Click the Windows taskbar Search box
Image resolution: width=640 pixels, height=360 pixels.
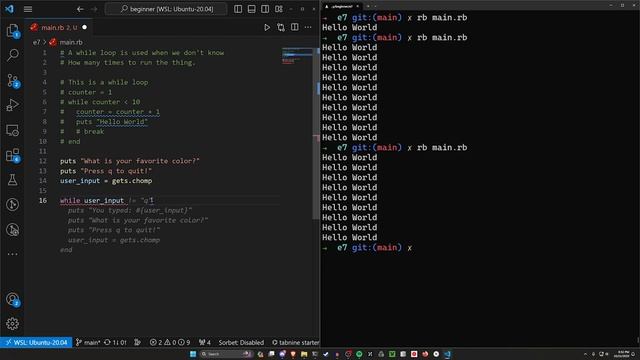(226, 354)
